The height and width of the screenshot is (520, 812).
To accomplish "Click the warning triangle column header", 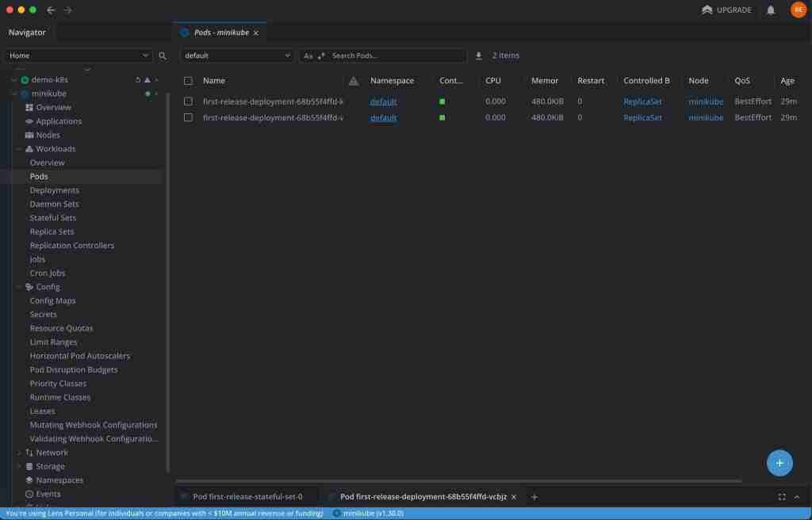I will 354,81.
